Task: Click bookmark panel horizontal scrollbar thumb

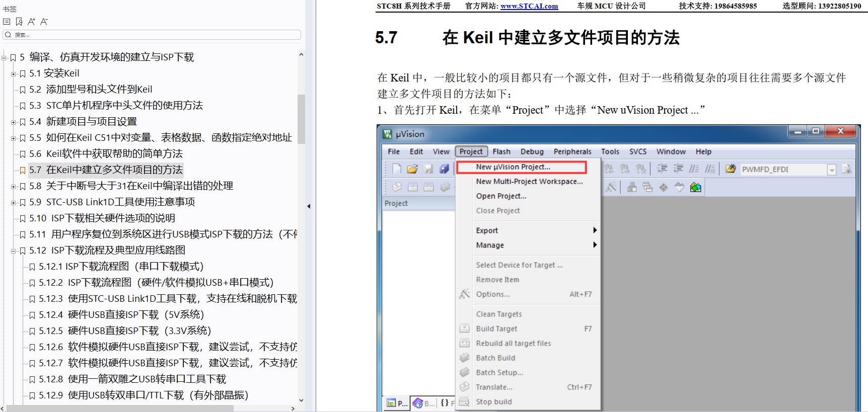Action: point(120,408)
